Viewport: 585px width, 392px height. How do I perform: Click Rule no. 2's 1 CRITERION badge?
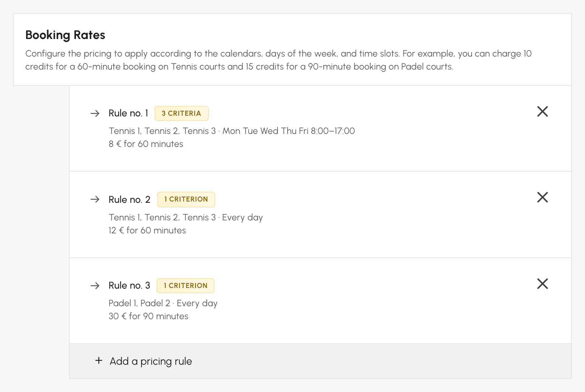pos(186,199)
